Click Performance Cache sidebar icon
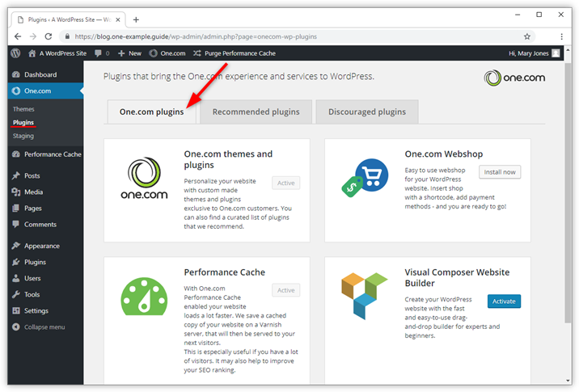 pyautogui.click(x=16, y=154)
